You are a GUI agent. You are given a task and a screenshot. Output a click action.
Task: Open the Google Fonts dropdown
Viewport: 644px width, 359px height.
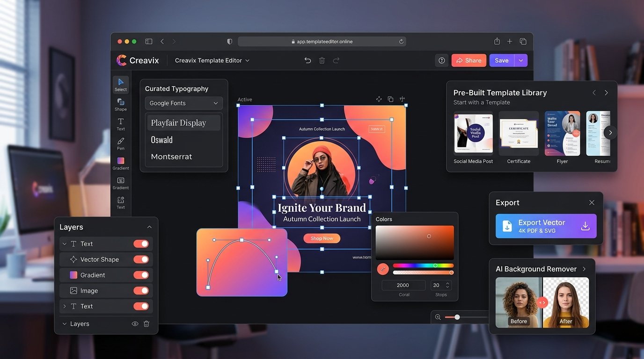[x=184, y=103]
